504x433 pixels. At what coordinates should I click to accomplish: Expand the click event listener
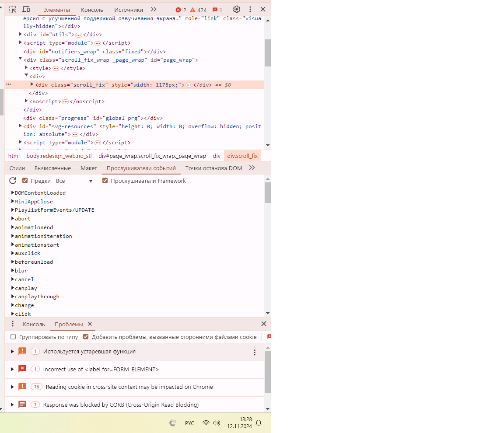point(13,314)
